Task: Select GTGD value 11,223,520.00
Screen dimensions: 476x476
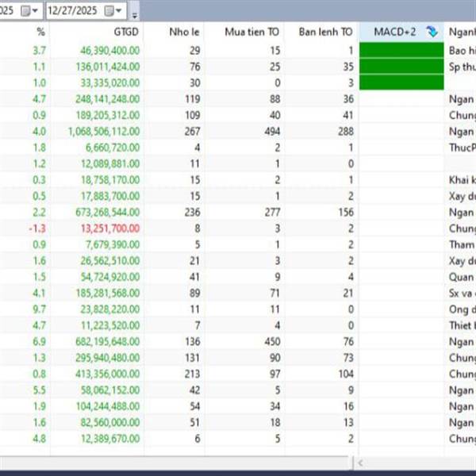Action: 110,325
